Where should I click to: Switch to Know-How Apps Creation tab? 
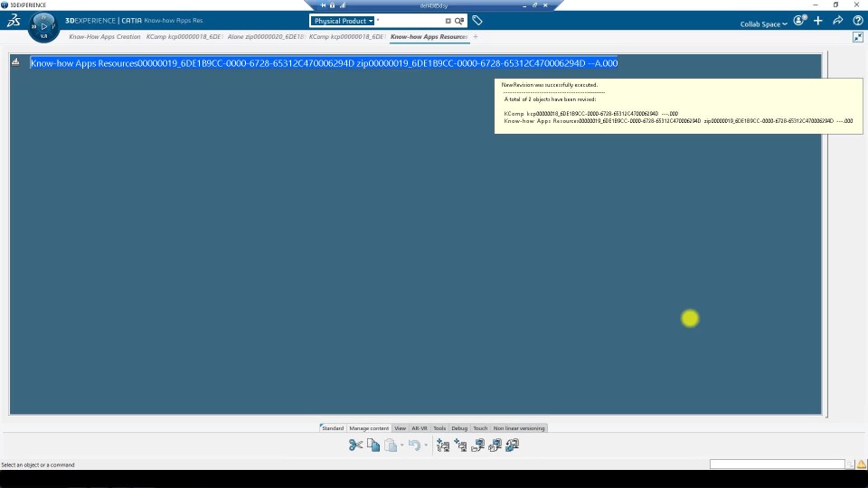pyautogui.click(x=105, y=36)
